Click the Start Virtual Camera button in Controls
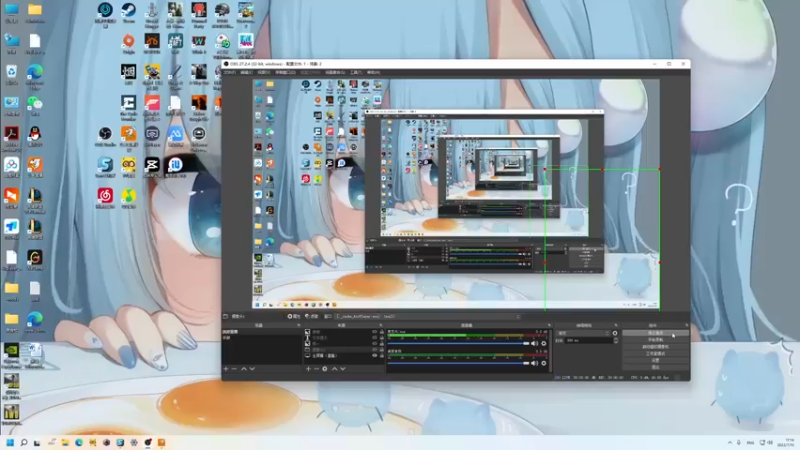 (656, 347)
